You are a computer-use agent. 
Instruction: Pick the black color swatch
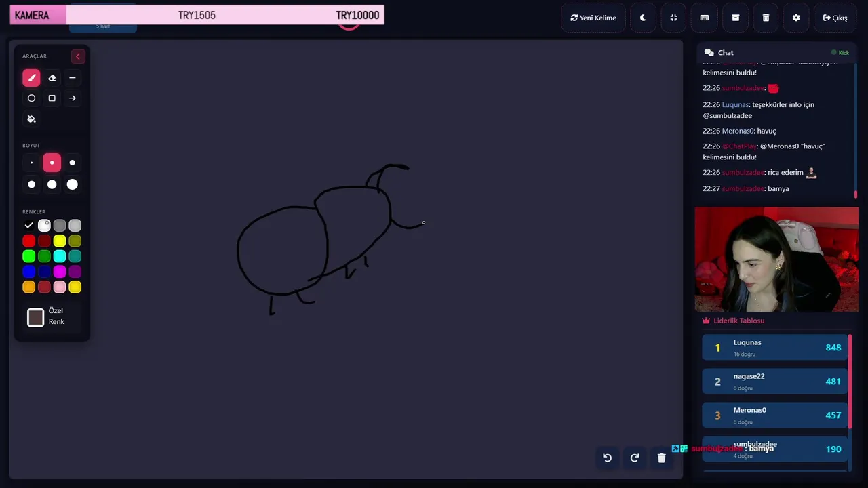click(x=28, y=226)
